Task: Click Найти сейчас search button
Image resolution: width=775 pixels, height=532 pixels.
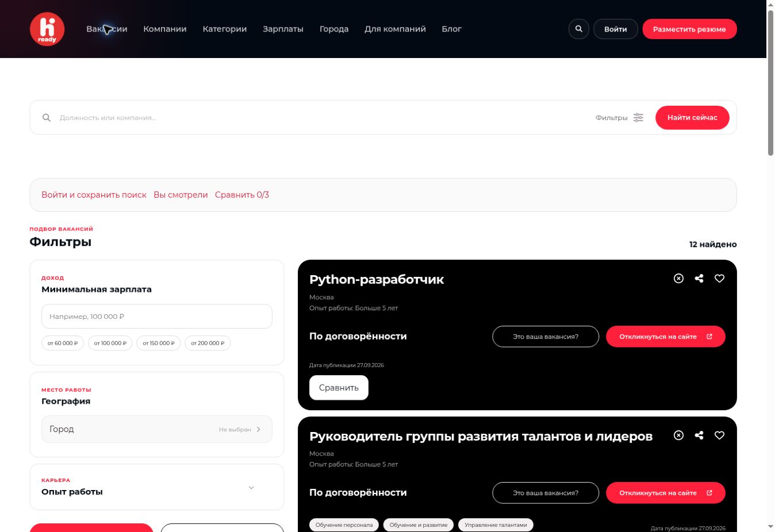Action: (692, 118)
